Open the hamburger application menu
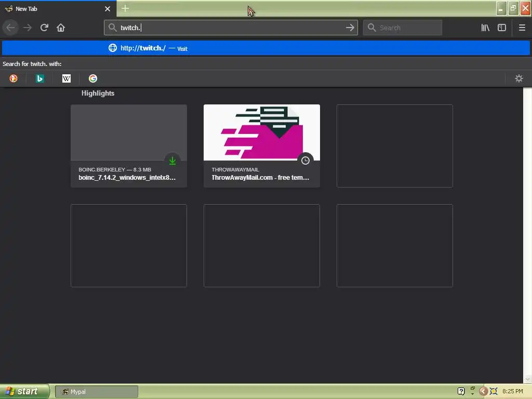Image resolution: width=532 pixels, height=399 pixels. click(x=522, y=28)
